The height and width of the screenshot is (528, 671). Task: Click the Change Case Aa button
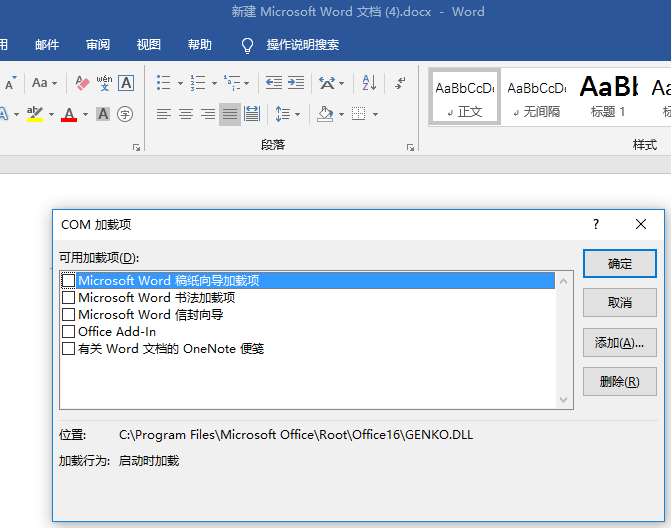pyautogui.click(x=40, y=83)
